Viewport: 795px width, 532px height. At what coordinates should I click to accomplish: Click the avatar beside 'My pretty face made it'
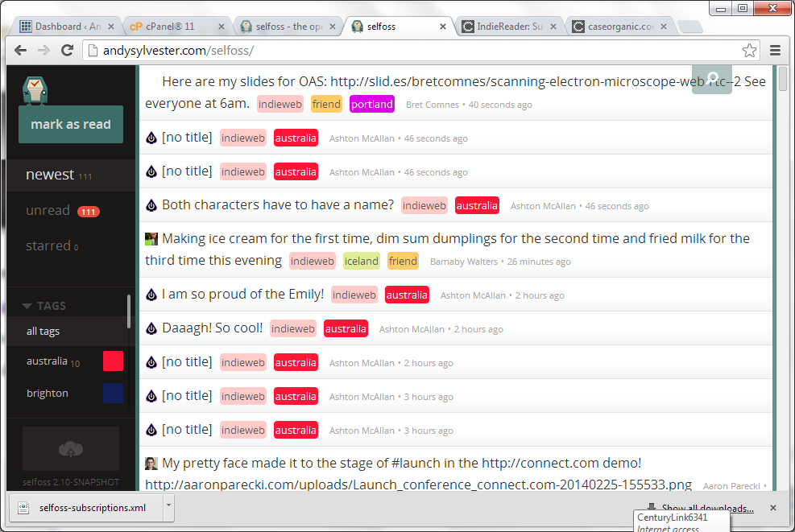point(151,463)
